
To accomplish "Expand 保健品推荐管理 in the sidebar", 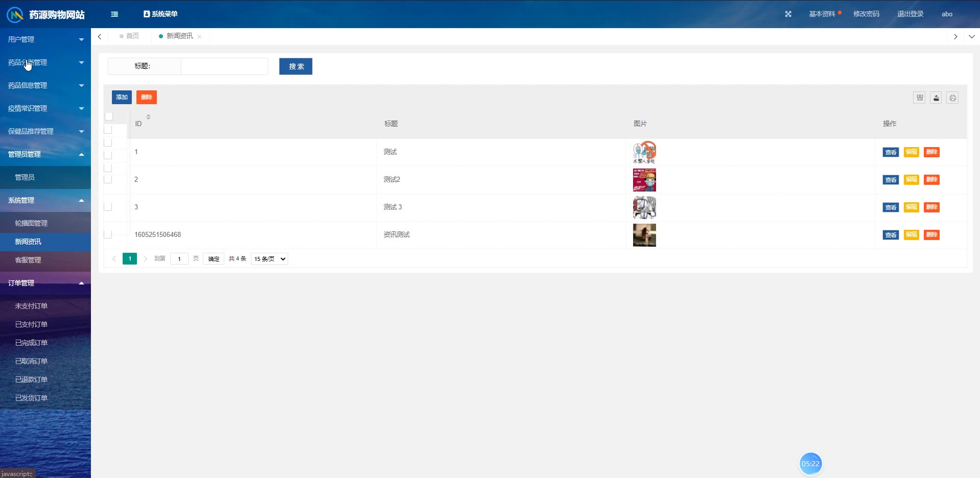I will (x=45, y=131).
